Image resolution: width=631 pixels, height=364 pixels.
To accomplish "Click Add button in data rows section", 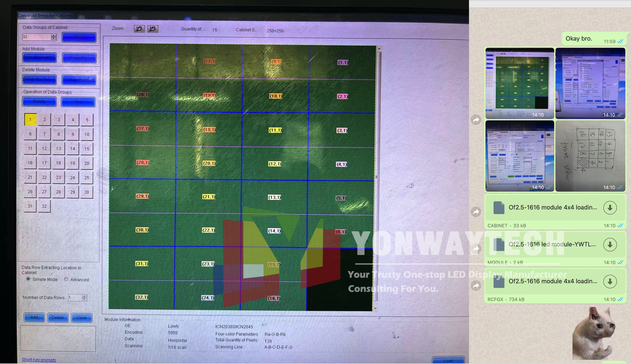I will point(34,317).
